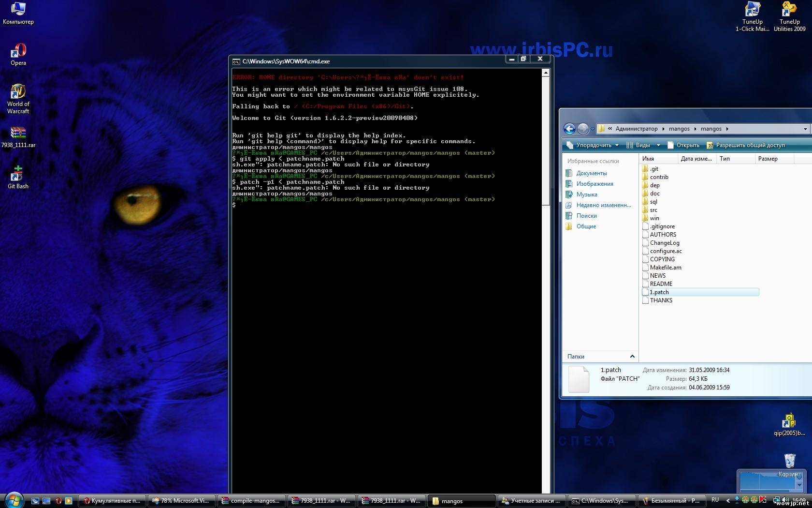The image size is (812, 508).
Task: Sort by the Размер column header
Action: pyautogui.click(x=774, y=159)
